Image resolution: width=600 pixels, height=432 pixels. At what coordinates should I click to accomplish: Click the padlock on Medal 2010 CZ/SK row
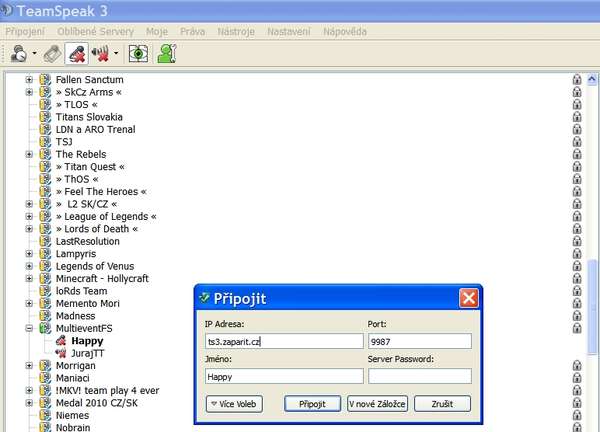577,403
